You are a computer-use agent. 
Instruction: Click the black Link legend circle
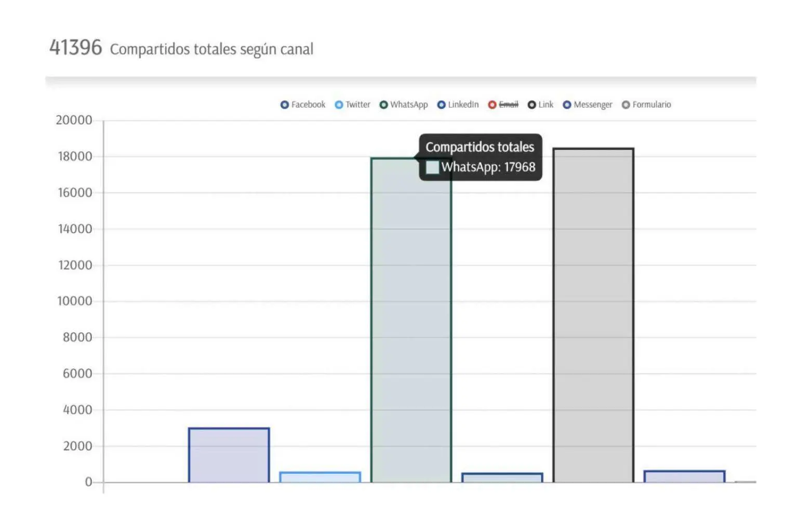(531, 105)
